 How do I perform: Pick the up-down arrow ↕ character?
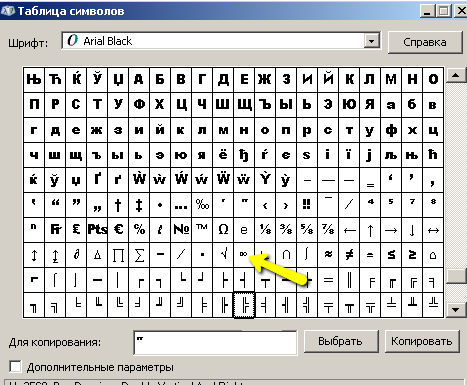(34, 255)
